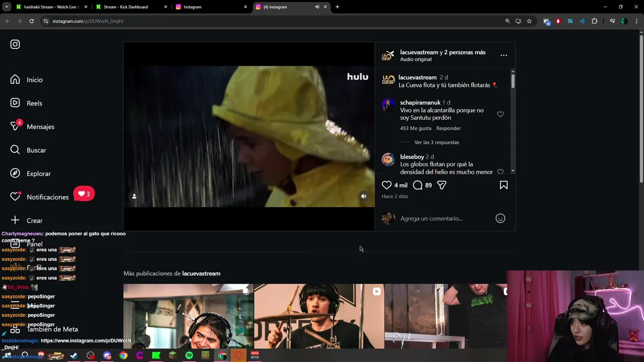Open the zoom magnifier icon in address bar
Image resolution: width=644 pixels, height=362 pixels.
tap(508, 21)
